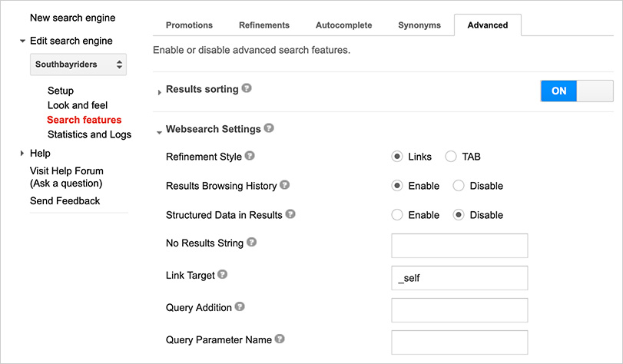The image size is (623, 364).
Task: Collapse the Websearch Settings section
Action: tap(159, 131)
